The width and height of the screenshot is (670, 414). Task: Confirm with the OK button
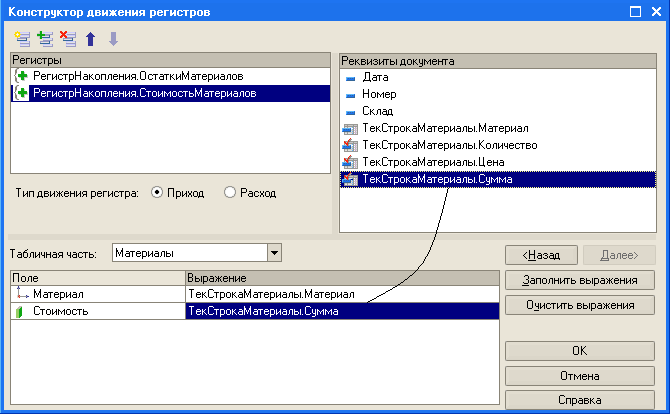[x=580, y=351]
